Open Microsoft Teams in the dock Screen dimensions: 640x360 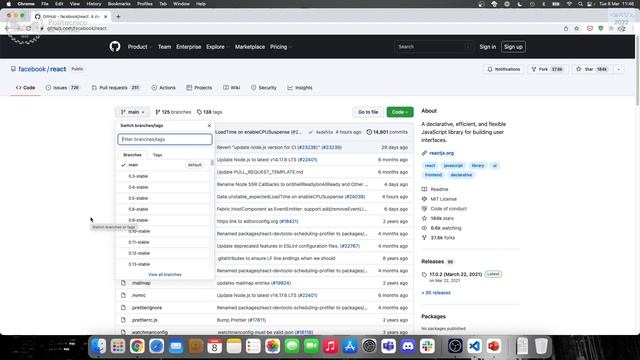pyautogui.click(x=388, y=346)
